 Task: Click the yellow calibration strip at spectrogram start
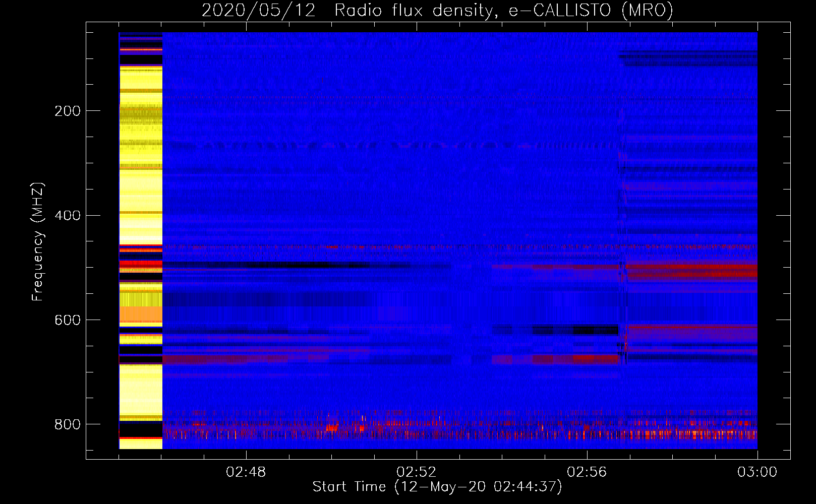pyautogui.click(x=141, y=240)
